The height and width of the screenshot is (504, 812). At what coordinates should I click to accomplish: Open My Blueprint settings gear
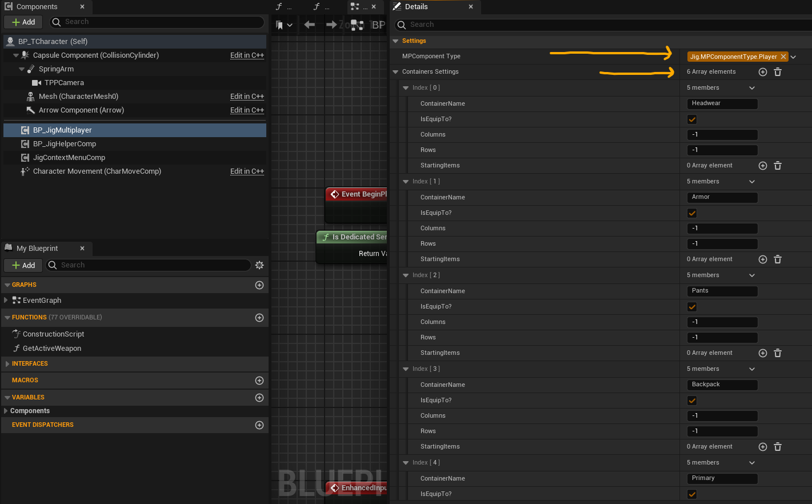pyautogui.click(x=259, y=265)
